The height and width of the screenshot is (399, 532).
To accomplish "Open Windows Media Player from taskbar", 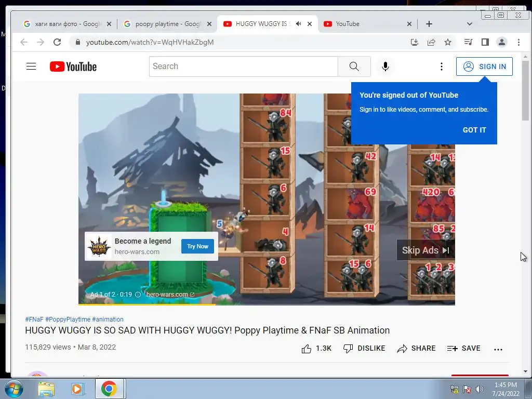I will click(x=77, y=389).
